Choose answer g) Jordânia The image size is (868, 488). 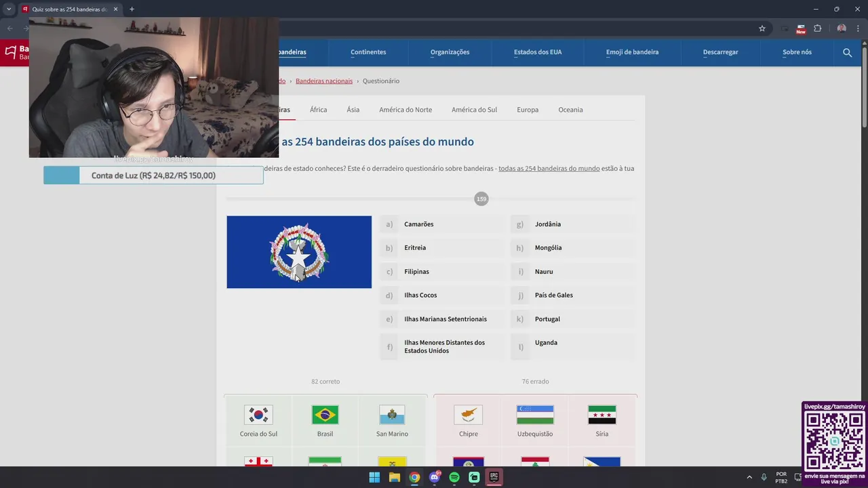pyautogui.click(x=573, y=224)
